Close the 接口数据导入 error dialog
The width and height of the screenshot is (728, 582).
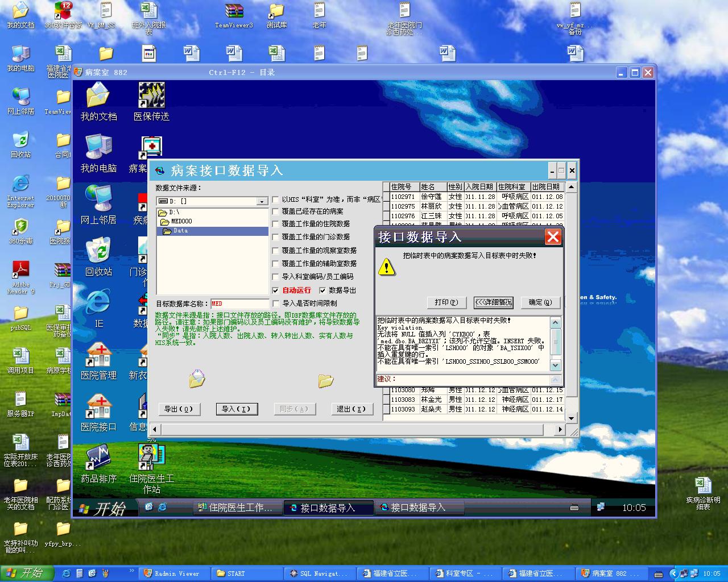[553, 236]
